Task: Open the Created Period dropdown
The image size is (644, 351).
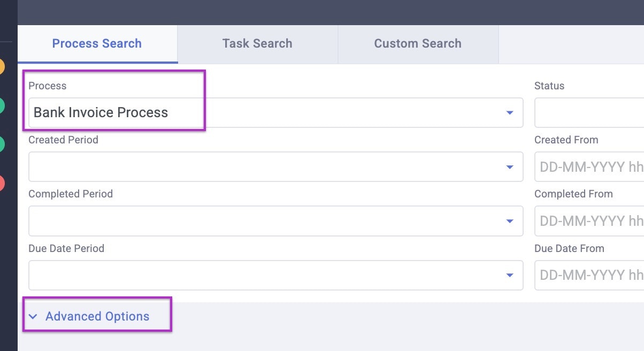Action: click(x=267, y=167)
